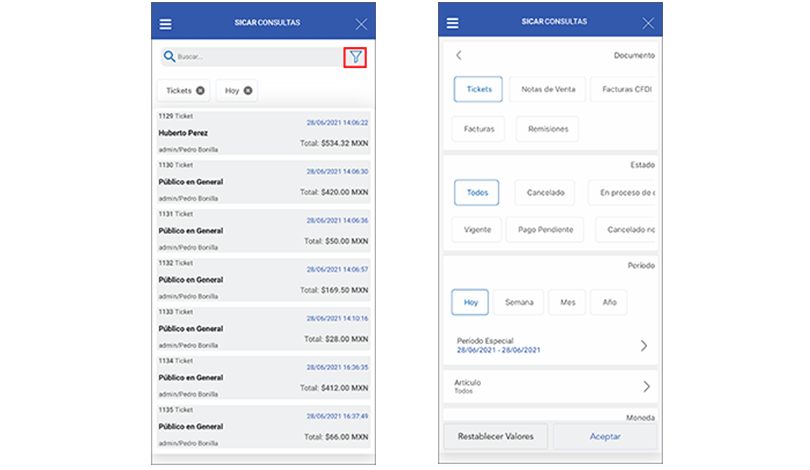The width and height of the screenshot is (810, 470).
Task: Click the magnifying glass search icon
Action: pos(169,57)
